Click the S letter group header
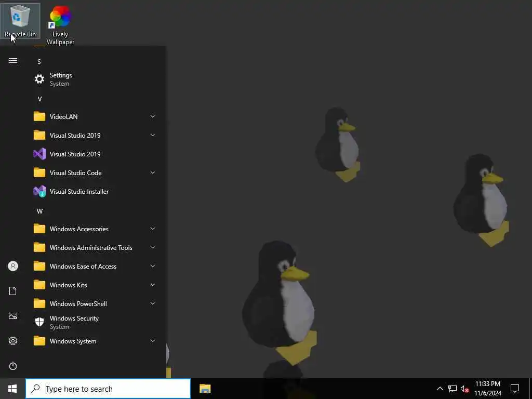532x399 pixels. point(39,62)
